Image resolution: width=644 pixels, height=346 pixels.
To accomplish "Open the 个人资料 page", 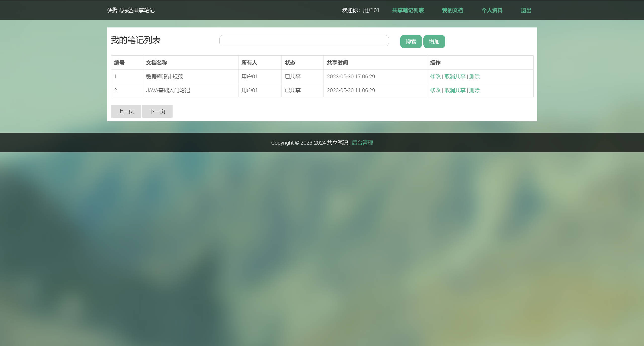I will (492, 10).
